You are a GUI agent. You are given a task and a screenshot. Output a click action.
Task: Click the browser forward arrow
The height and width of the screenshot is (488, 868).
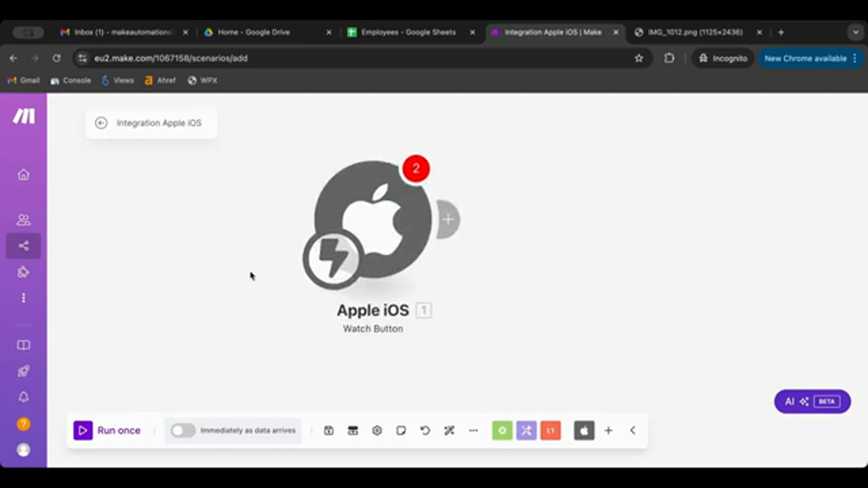coord(35,58)
